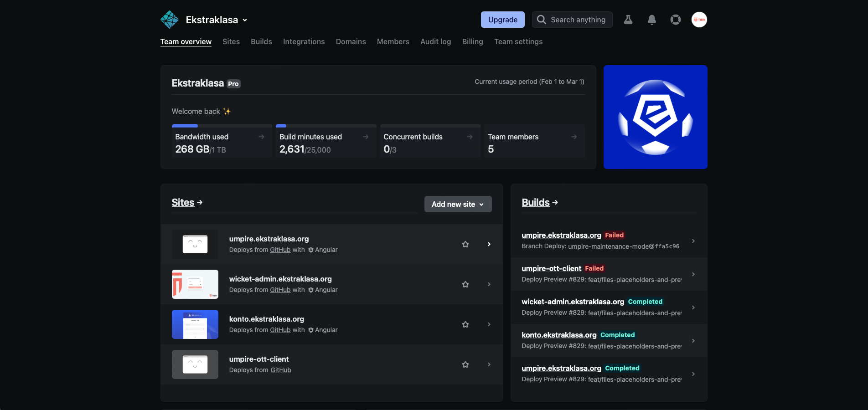Screen dimensions: 868x410
Task: Click the umpire-ott-client site thumbnail
Action: point(195,364)
